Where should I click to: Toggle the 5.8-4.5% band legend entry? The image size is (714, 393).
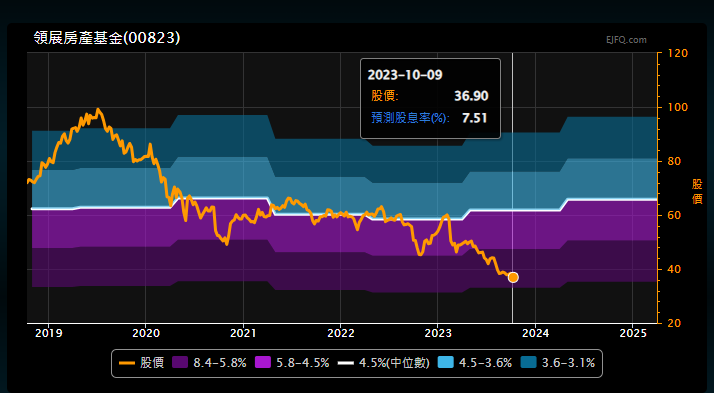292,363
